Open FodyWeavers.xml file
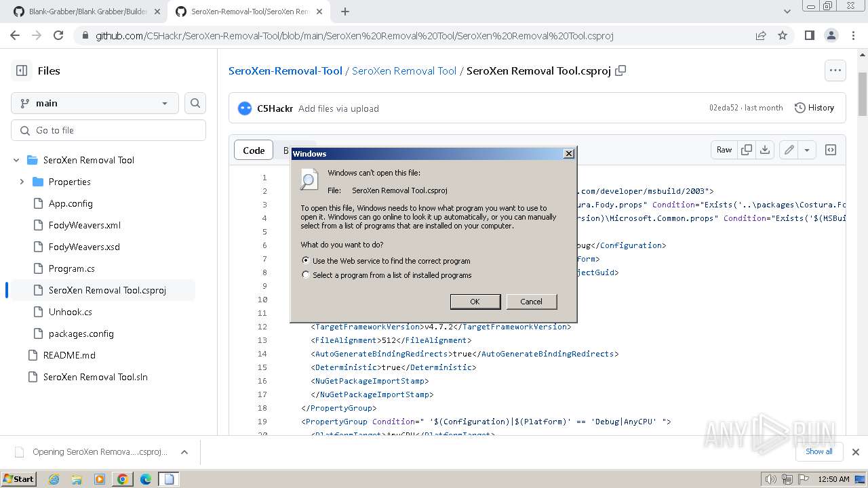Viewport: 868px width, 488px height. pos(85,225)
